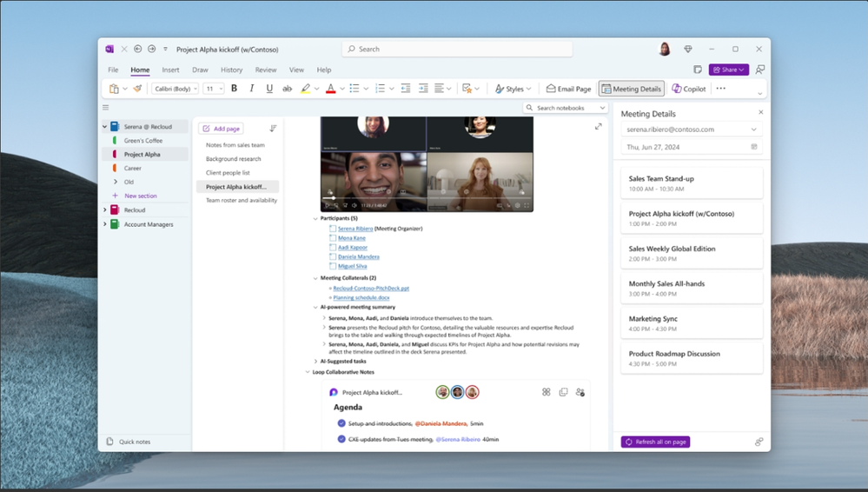Viewport: 868px width, 492px height.
Task: Open the Microsoft rewards diamond icon
Action: (x=688, y=49)
